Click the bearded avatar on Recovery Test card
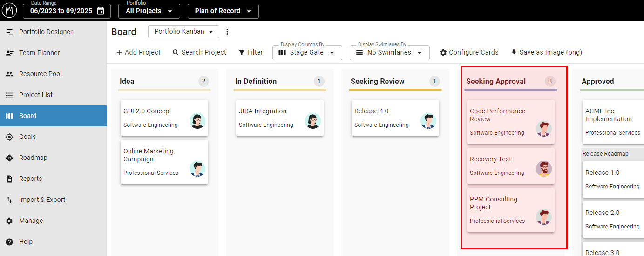This screenshot has height=256, width=644. pos(544,169)
